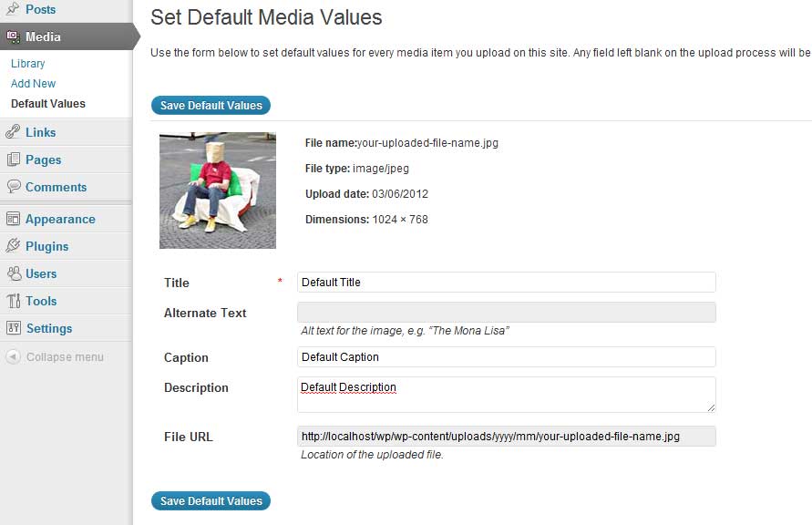Click the Users people icon

pos(14,273)
